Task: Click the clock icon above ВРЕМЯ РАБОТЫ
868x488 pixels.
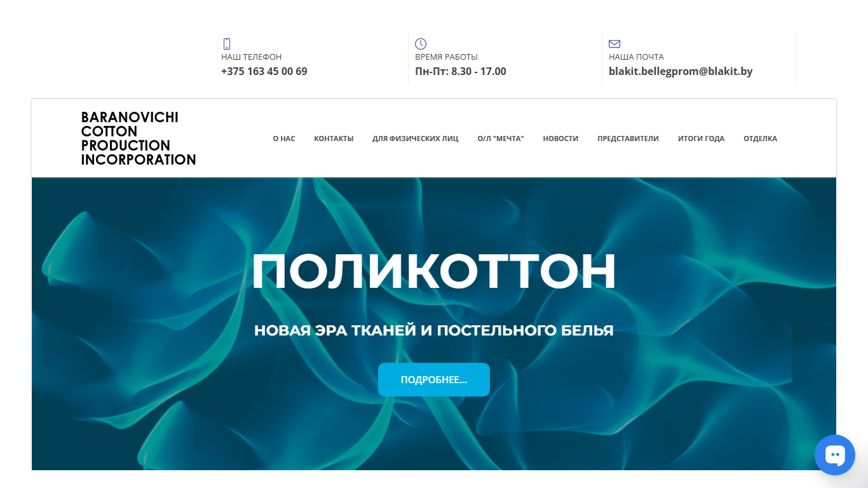Action: point(421,44)
